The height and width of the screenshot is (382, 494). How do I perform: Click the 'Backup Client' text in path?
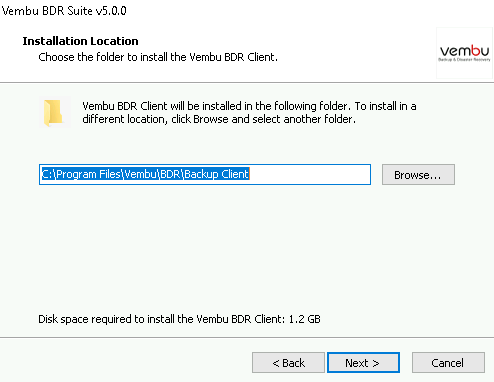click(x=216, y=174)
